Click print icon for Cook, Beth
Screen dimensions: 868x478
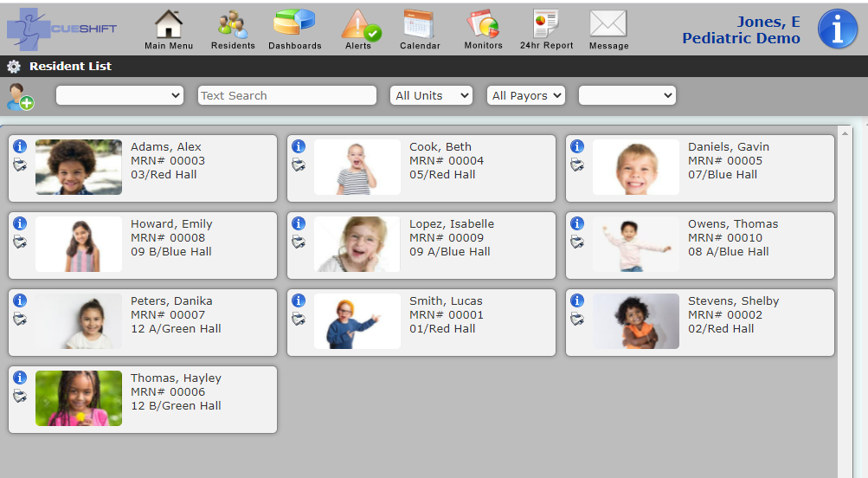click(x=299, y=165)
